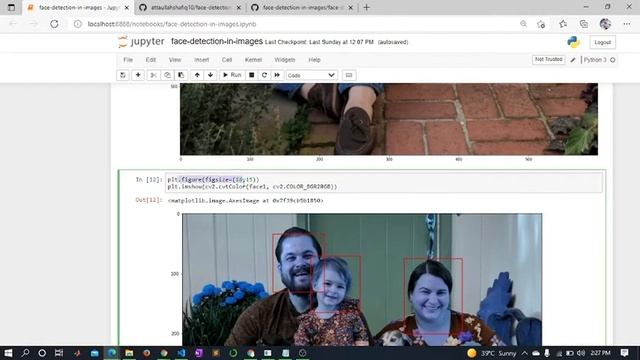640x360 pixels.
Task: Save the notebook with the save icon
Action: coord(123,75)
